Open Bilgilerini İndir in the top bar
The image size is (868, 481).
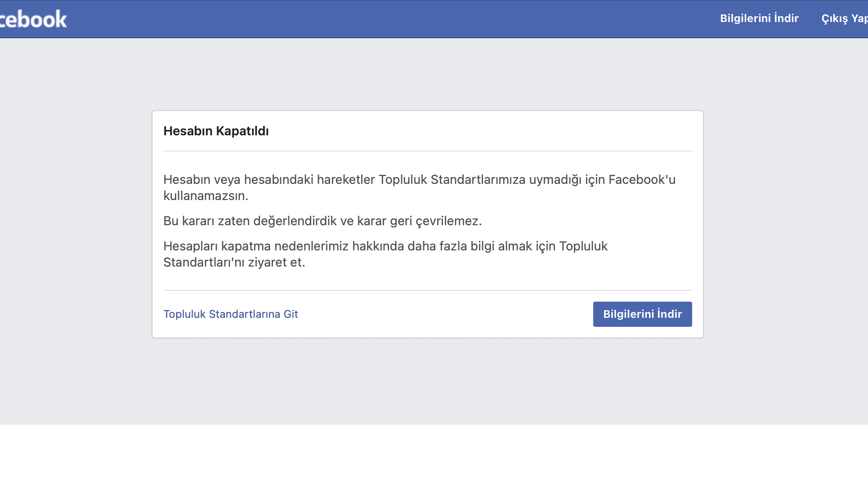pyautogui.click(x=759, y=18)
